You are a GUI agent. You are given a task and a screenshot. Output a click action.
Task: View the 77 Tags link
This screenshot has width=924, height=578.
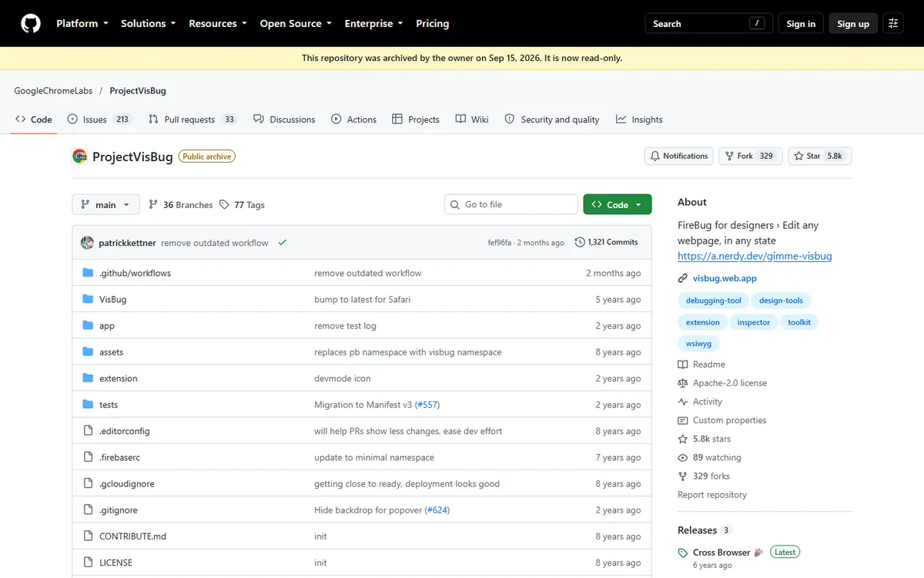(x=242, y=204)
